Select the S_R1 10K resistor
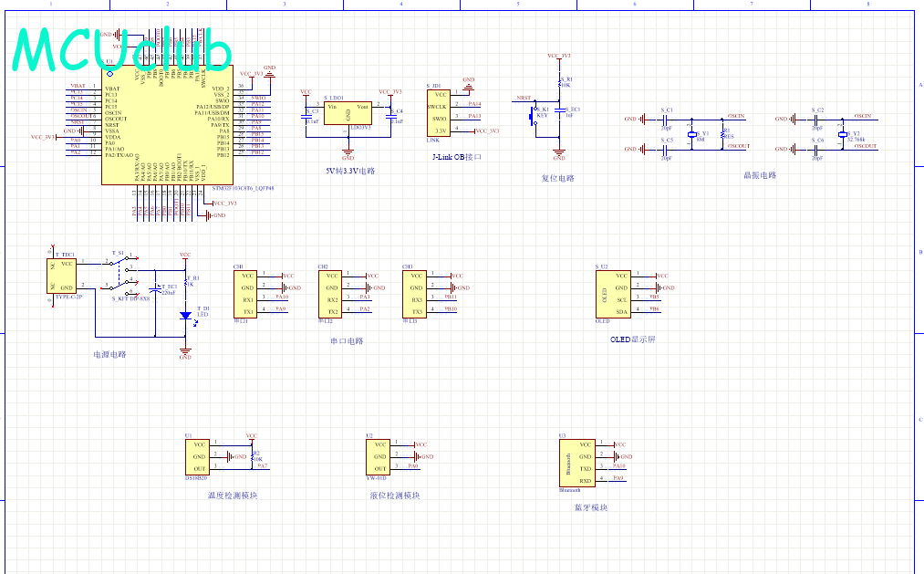The width and height of the screenshot is (924, 574). click(560, 82)
